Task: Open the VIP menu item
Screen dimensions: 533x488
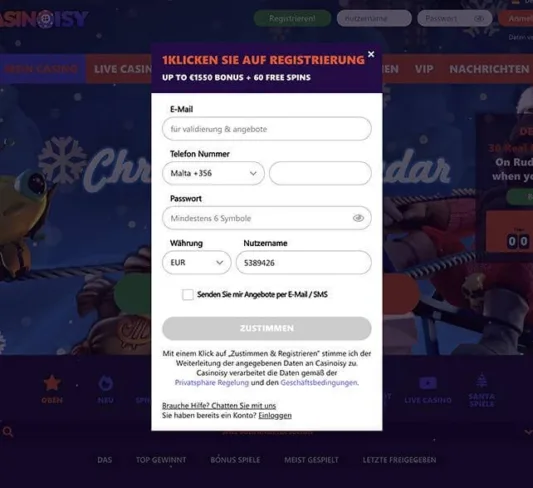Action: [424, 69]
